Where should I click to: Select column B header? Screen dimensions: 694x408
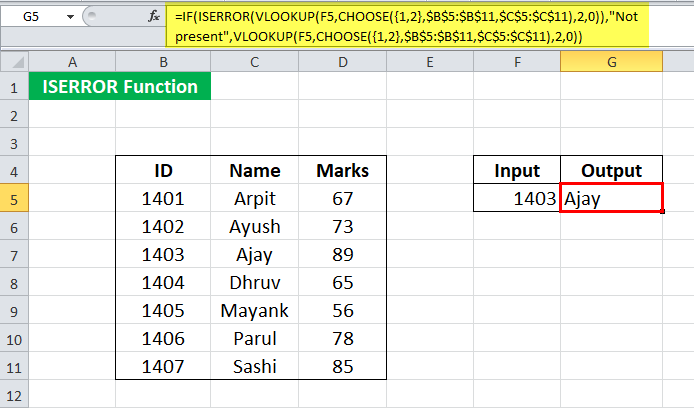(x=163, y=62)
